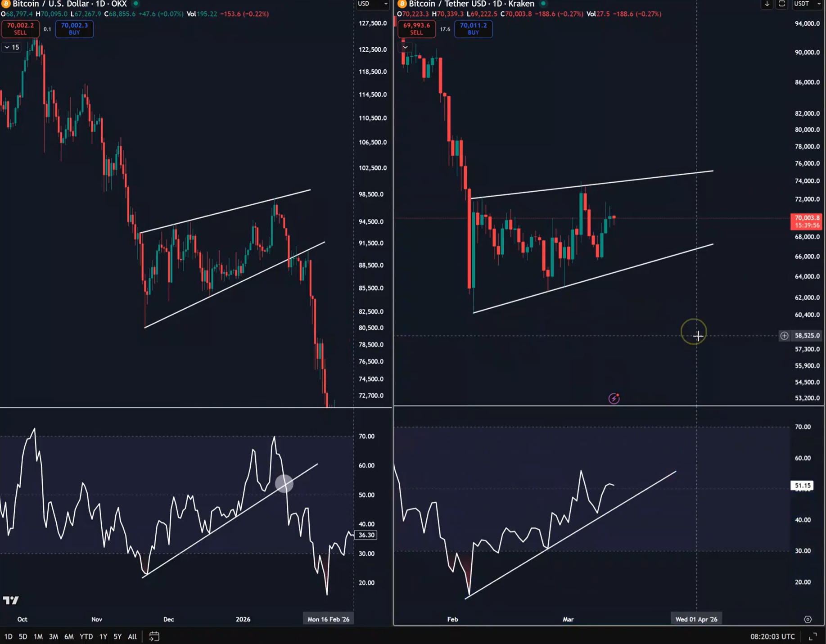Click the TradingView logo

coord(11,600)
